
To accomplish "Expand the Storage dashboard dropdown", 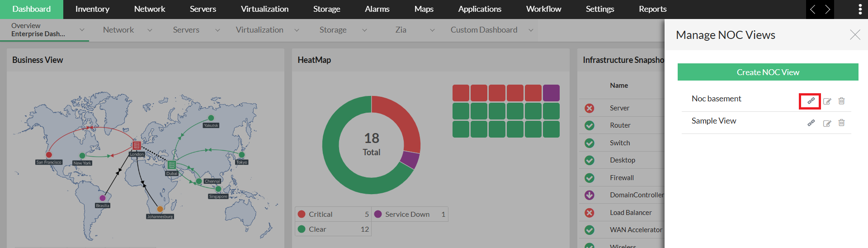I will coord(364,30).
